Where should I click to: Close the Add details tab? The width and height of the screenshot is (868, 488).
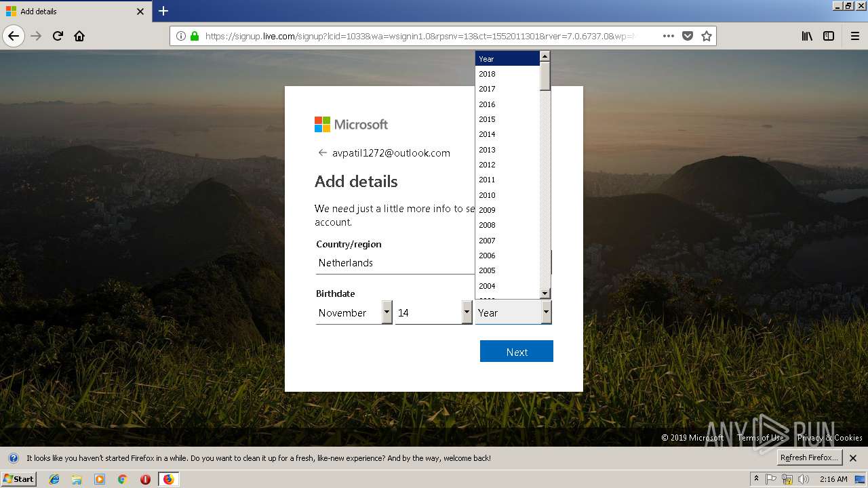point(140,12)
